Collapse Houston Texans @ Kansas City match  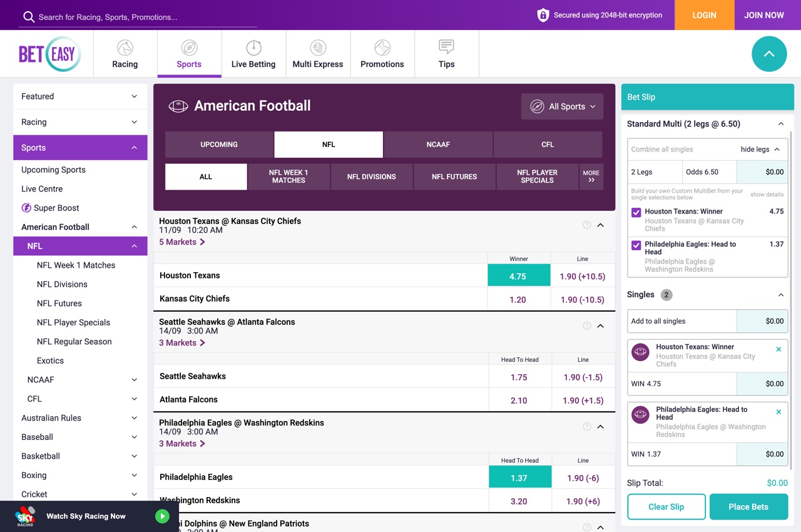[601, 225]
